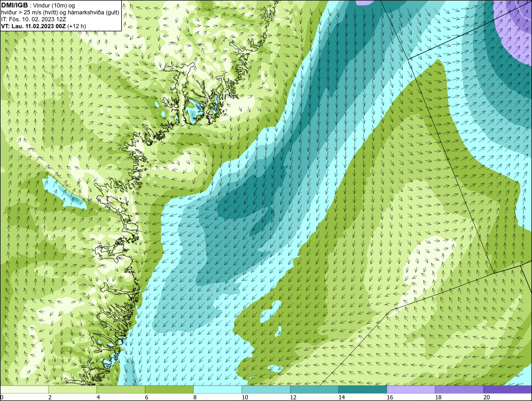Select the 8–10 m/s light cyan legend swatch

[218, 389]
